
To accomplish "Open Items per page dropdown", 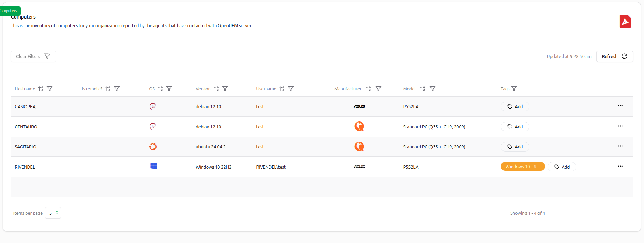I will (53, 213).
